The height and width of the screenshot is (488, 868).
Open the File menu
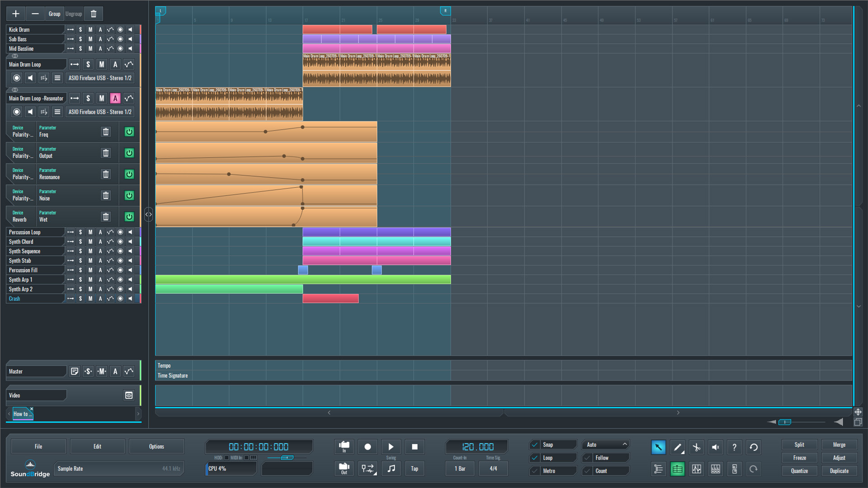(x=38, y=446)
